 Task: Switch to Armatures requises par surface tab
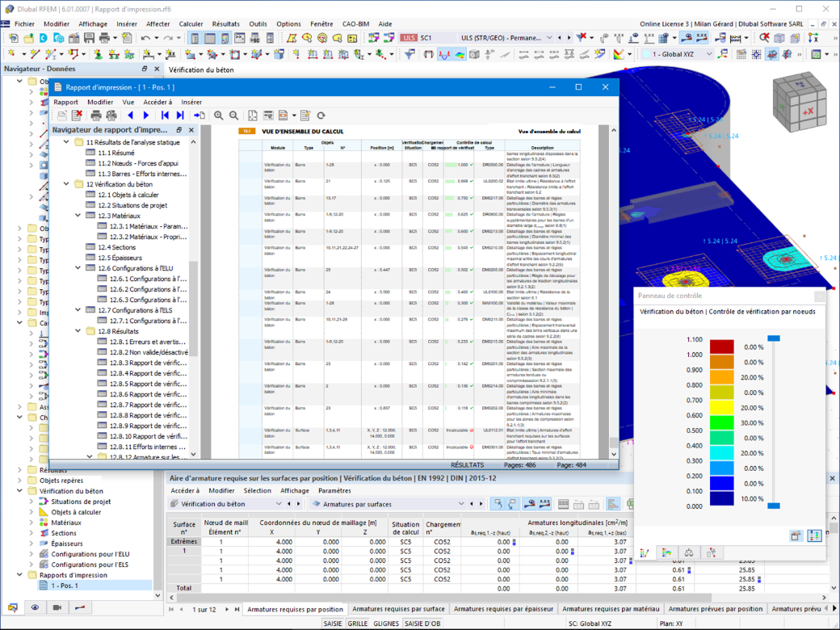click(x=398, y=609)
